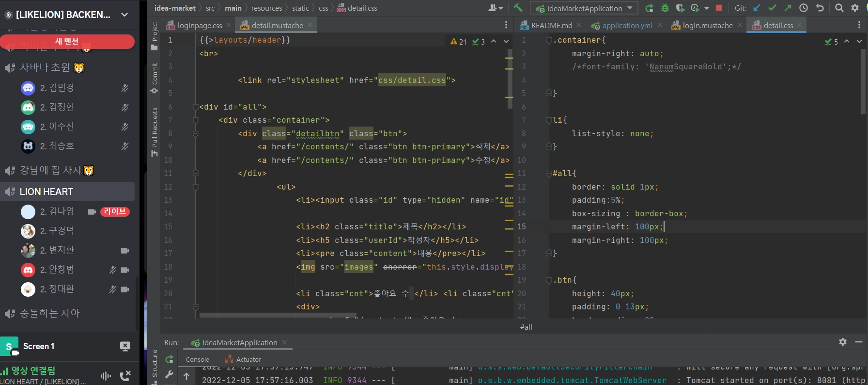Disconnect from the Discord voice call

tap(125, 375)
